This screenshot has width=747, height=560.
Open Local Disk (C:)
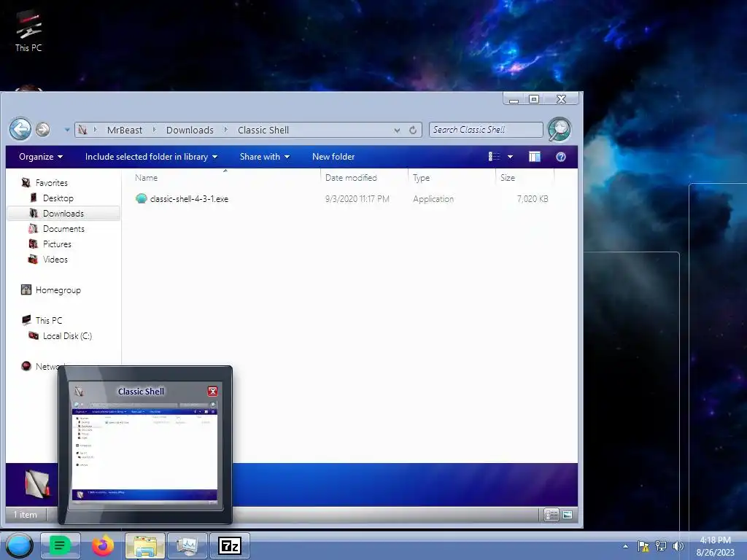[67, 335]
